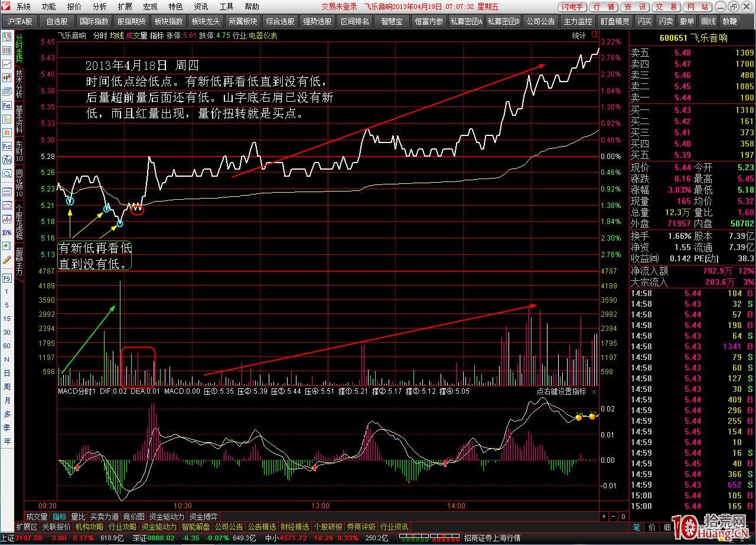
Task: Open the 机构攻略 bottom tab
Action: pyautogui.click(x=90, y=527)
